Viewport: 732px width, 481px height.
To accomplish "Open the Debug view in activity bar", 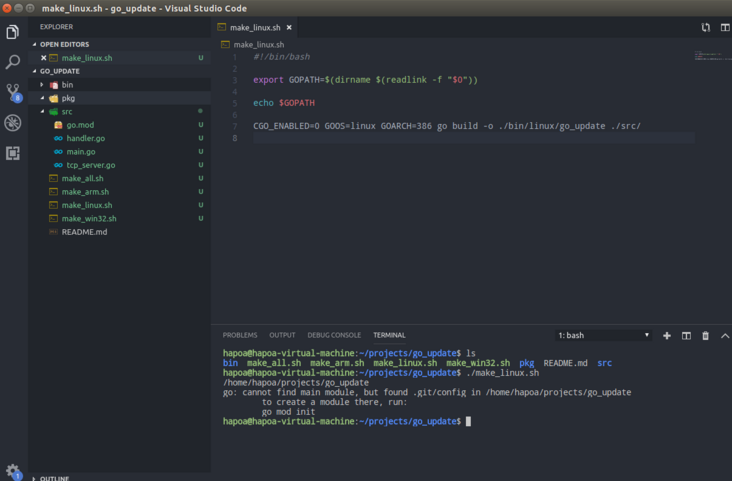I will 13,123.
